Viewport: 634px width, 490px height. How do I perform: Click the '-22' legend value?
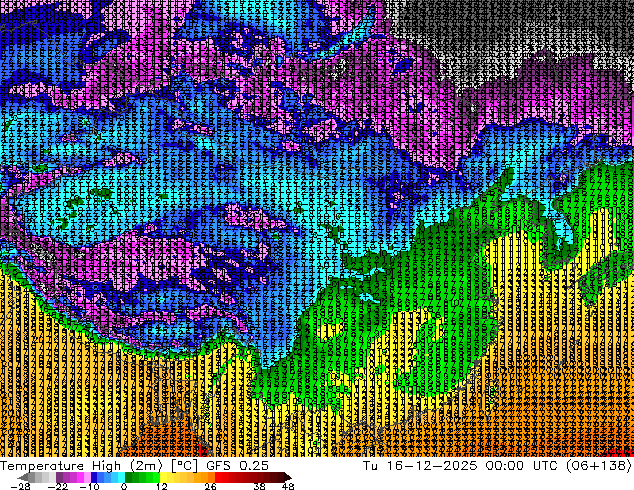coord(57,486)
